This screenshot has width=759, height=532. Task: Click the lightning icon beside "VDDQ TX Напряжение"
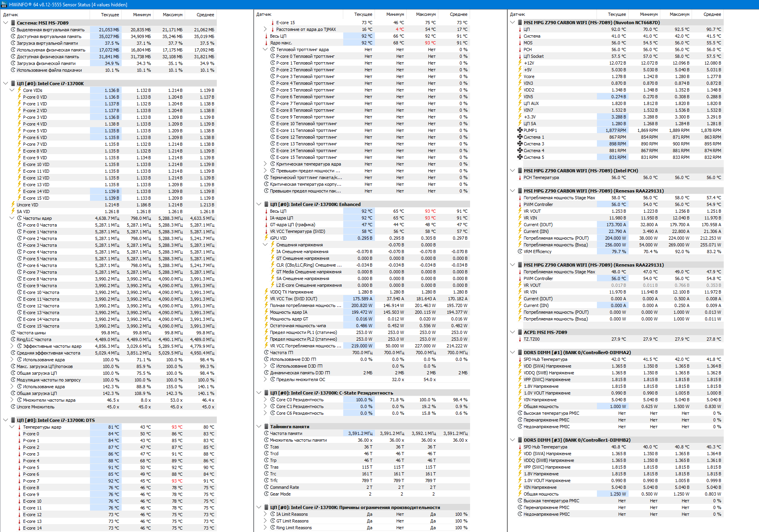tap(266, 292)
